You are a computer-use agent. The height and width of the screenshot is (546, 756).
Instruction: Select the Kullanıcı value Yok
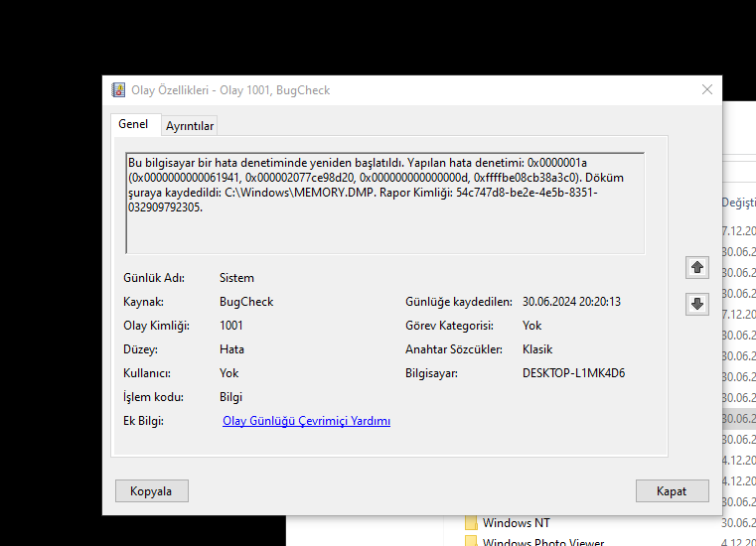(229, 373)
